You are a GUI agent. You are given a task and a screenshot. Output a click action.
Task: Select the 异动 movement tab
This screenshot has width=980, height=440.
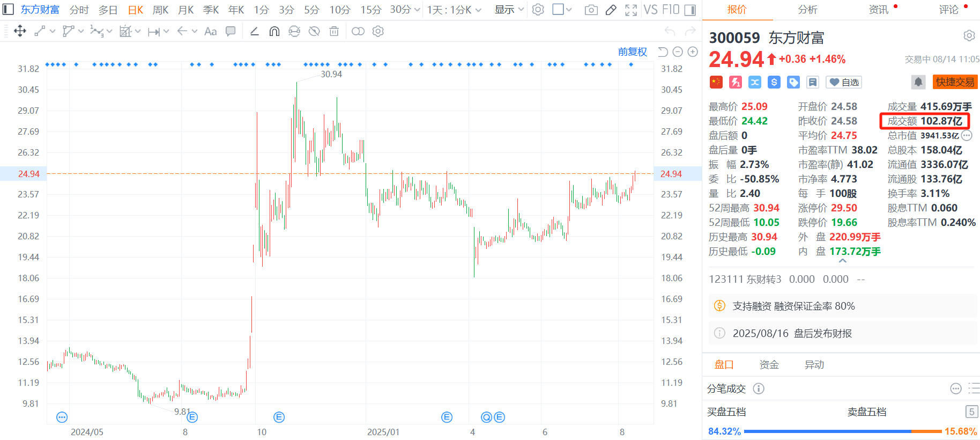[x=814, y=365]
